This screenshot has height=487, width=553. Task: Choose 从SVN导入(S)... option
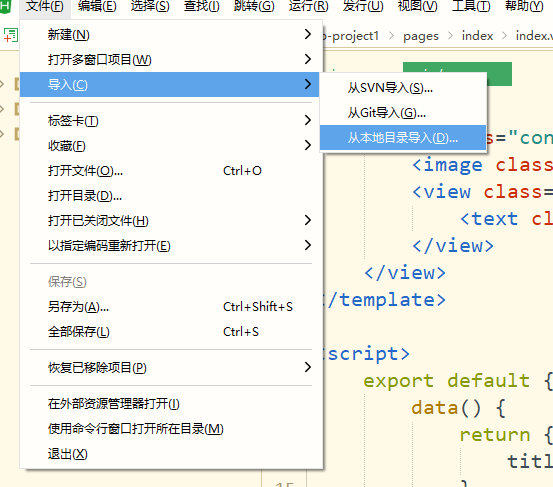click(403, 88)
